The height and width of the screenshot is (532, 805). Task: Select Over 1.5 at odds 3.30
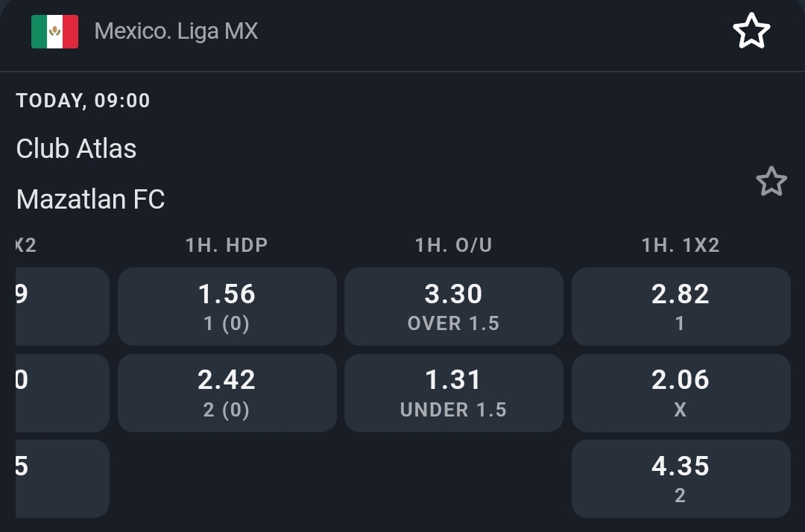pos(453,306)
